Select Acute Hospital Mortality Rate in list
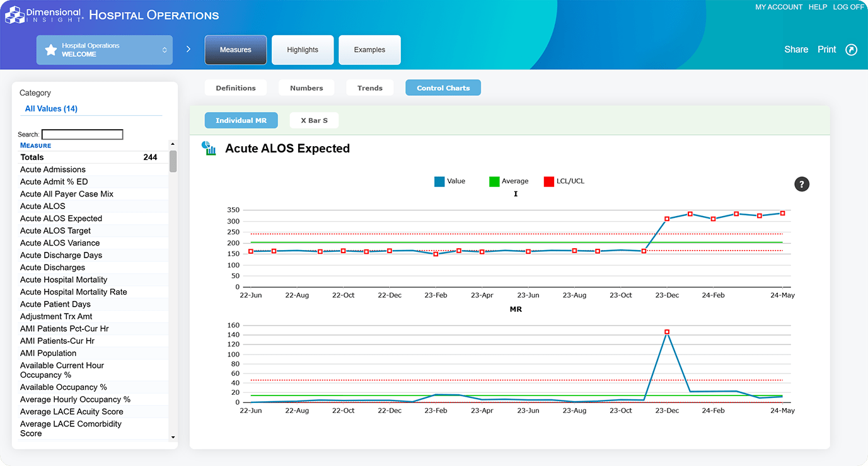Screen dimensions: 868x466 tap(74, 292)
